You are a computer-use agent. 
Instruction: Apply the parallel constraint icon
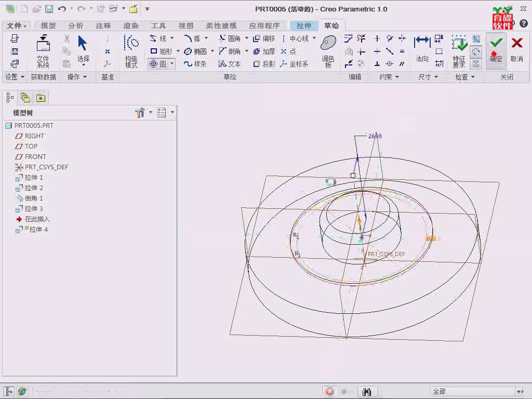click(402, 64)
